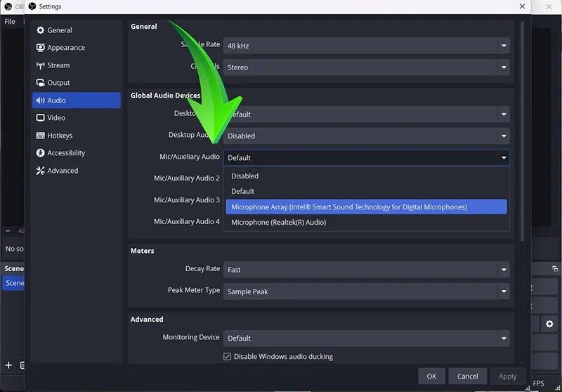Click the Video monitor icon
562x392 pixels.
tap(41, 118)
